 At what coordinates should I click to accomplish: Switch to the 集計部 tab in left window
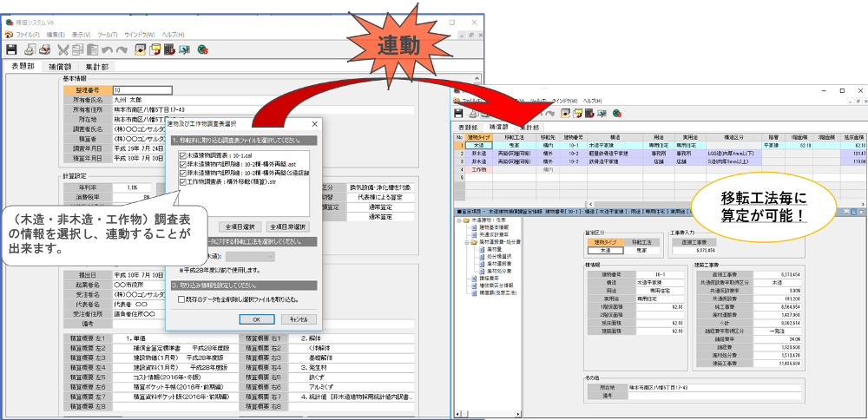pos(96,66)
